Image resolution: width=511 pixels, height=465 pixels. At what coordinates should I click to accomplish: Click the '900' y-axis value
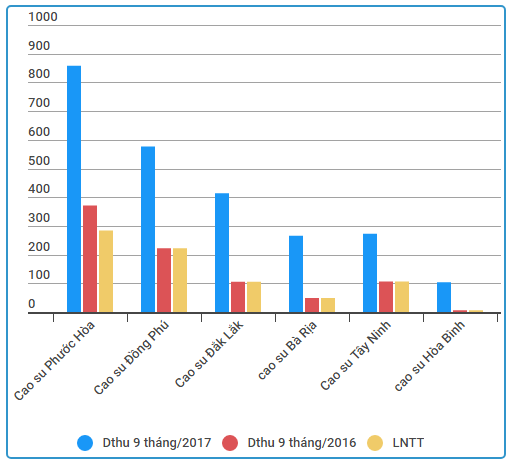coord(39,46)
